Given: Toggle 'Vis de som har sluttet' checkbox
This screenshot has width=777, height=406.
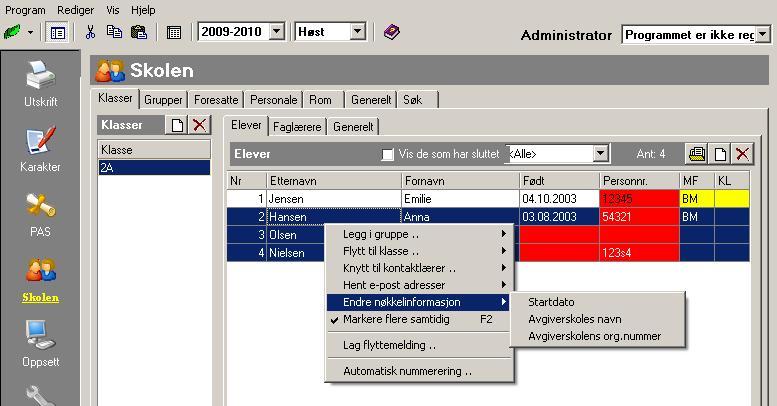Looking at the screenshot, I should click(x=388, y=154).
